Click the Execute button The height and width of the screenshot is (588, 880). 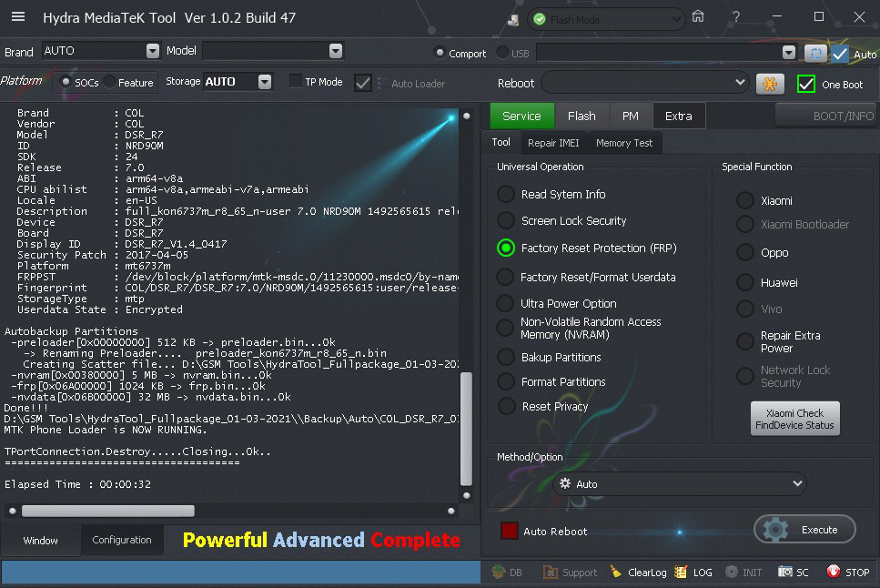click(x=804, y=530)
